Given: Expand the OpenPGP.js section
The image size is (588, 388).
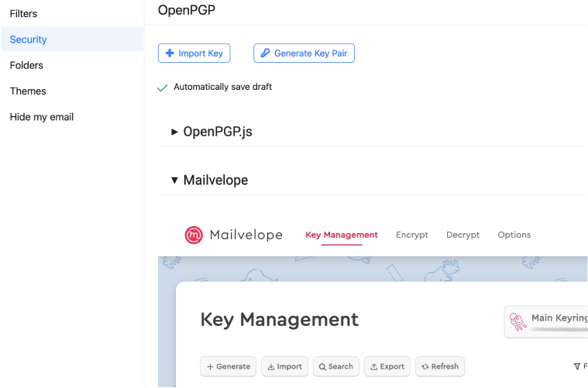Looking at the screenshot, I should pos(211,132).
